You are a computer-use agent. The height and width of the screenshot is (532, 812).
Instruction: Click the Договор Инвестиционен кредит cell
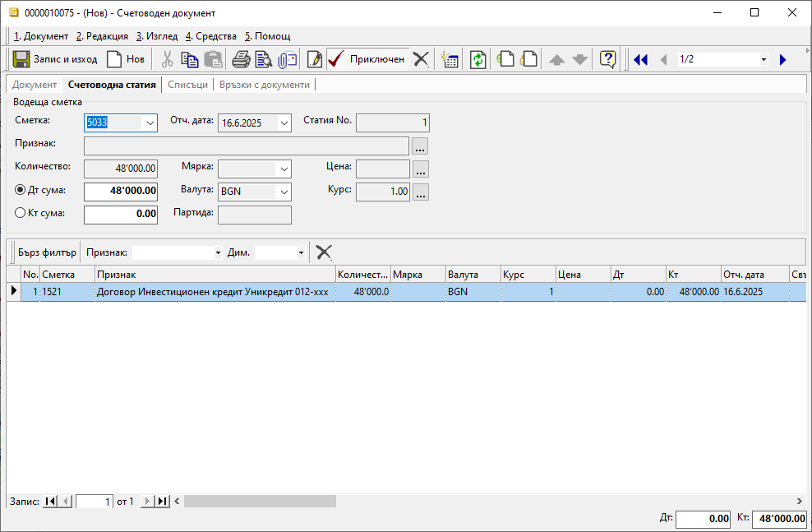coord(215,292)
